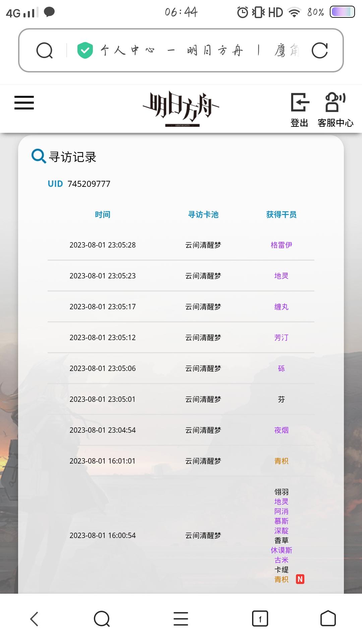Open the hamburger navigation menu

click(x=24, y=103)
